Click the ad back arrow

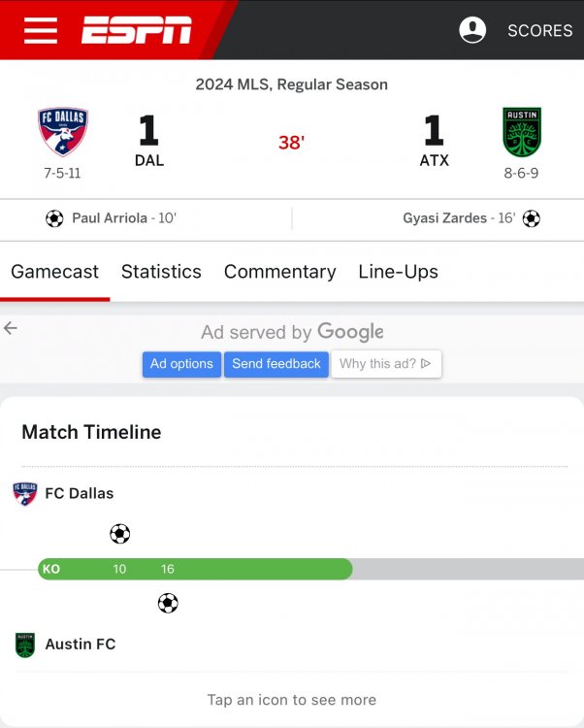point(11,329)
